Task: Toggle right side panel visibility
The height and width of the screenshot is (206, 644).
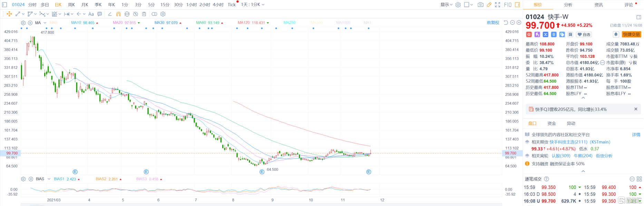Action: pos(517,5)
